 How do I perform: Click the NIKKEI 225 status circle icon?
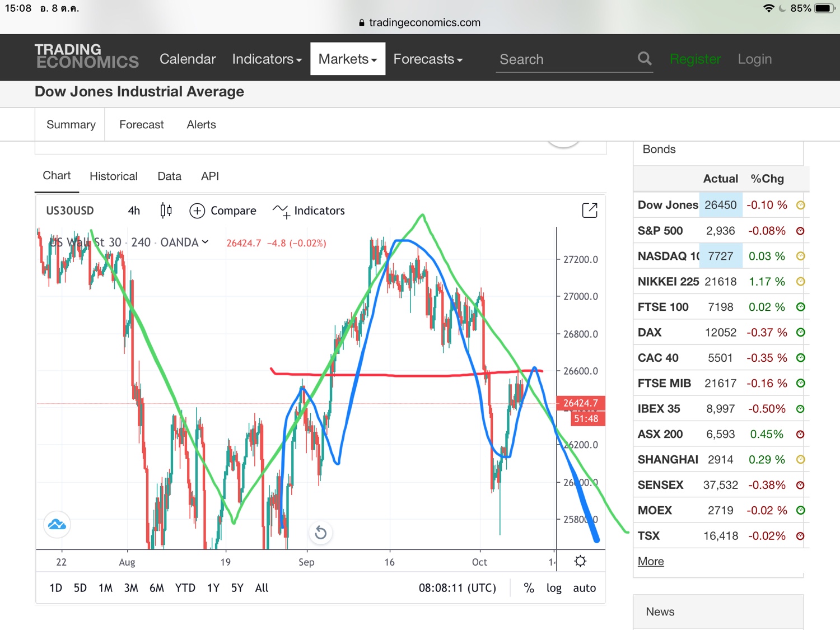tap(801, 282)
